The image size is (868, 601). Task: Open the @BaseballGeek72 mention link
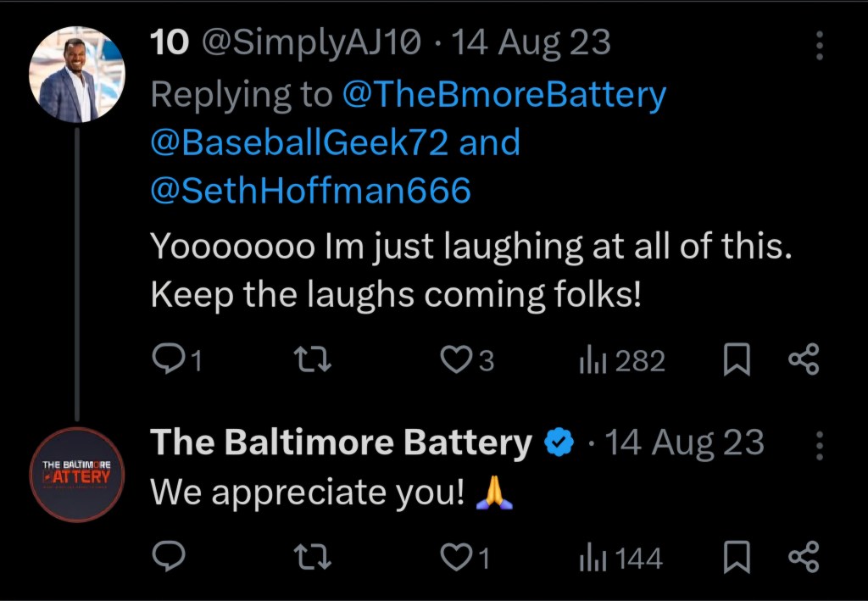point(298,142)
